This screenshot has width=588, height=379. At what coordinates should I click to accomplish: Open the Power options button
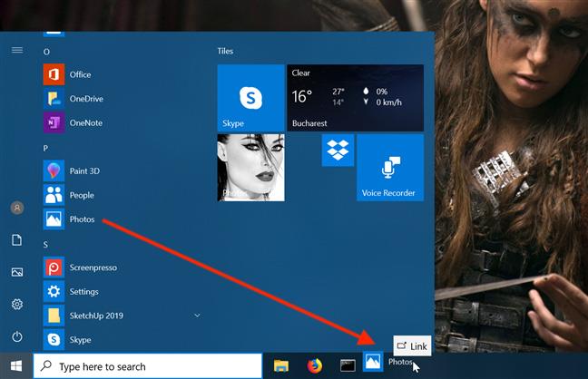(17, 336)
